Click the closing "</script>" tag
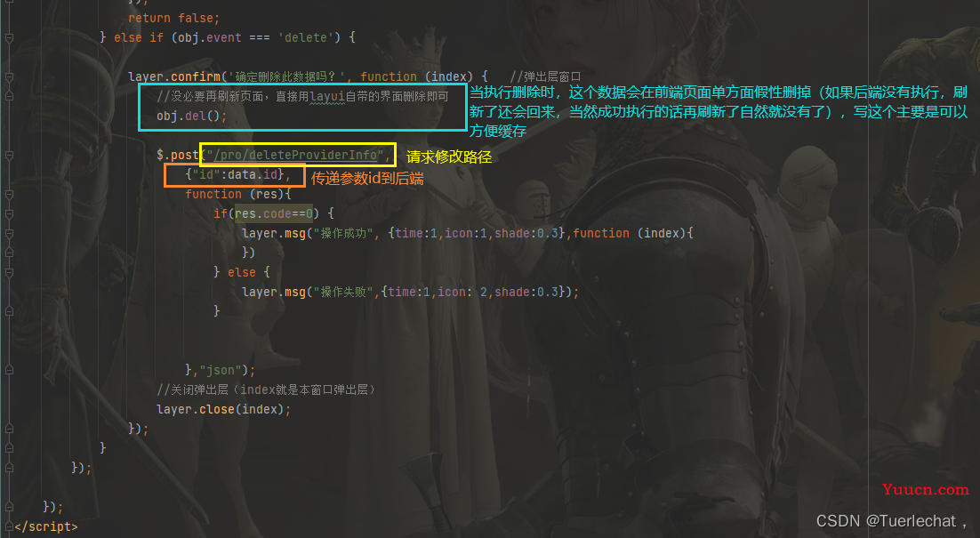980x538 pixels. [46, 526]
